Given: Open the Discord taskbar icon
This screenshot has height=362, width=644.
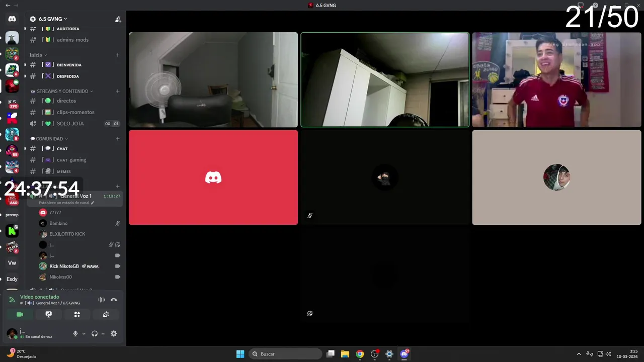Looking at the screenshot, I should point(404,354).
